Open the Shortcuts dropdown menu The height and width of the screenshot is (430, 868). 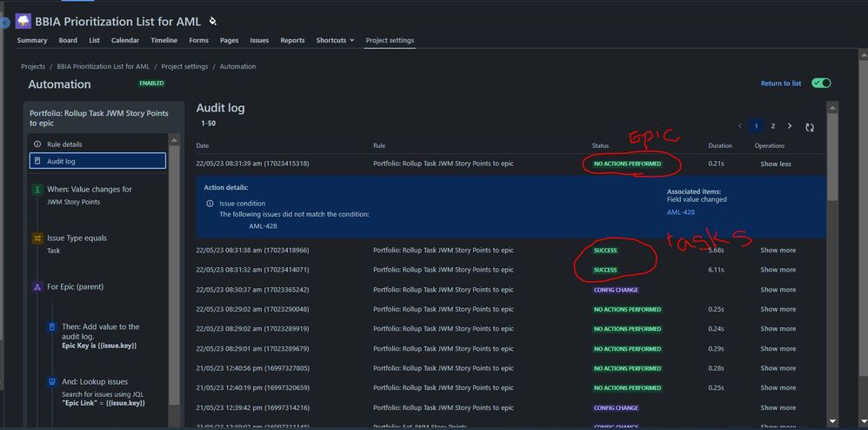pyautogui.click(x=335, y=40)
